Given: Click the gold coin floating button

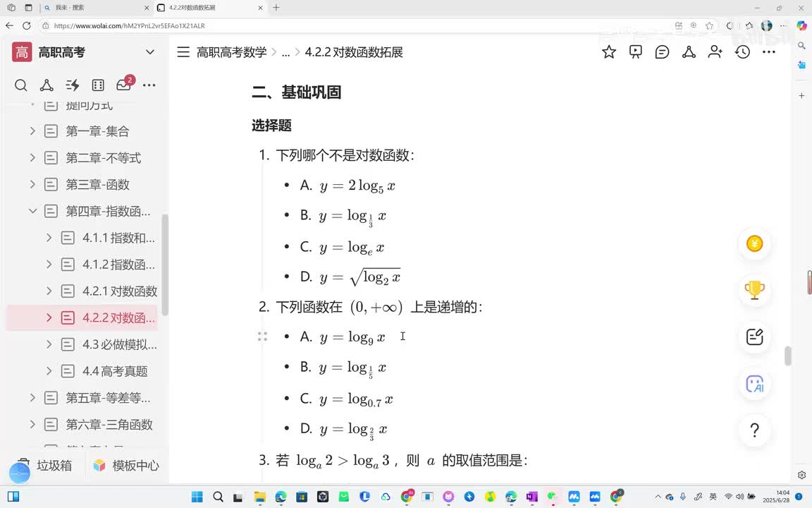Looking at the screenshot, I should [x=754, y=243].
